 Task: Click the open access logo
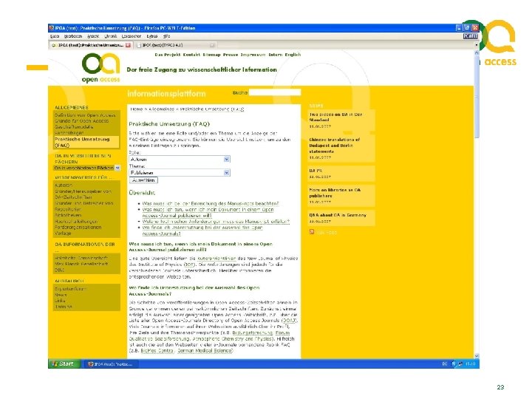100,68
